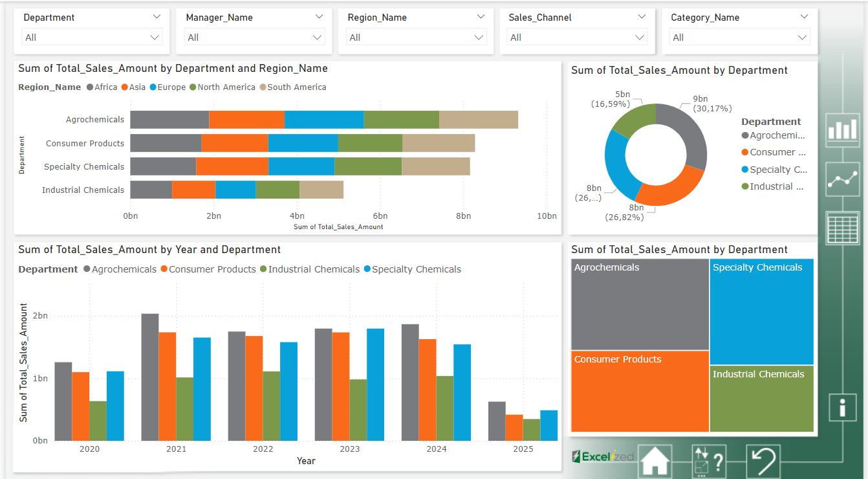Click the green 16,59% donut segment
868x479 pixels.
click(x=634, y=118)
